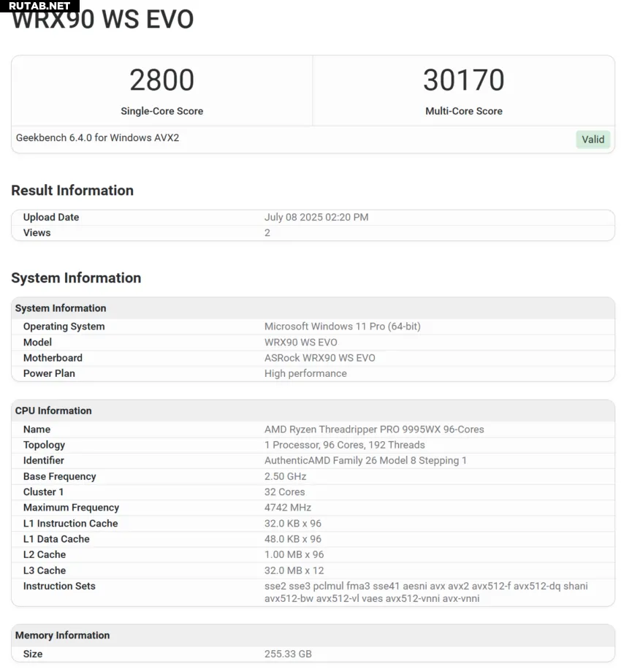The width and height of the screenshot is (621, 672).
Task: Click the Views count value 2
Action: coord(267,233)
